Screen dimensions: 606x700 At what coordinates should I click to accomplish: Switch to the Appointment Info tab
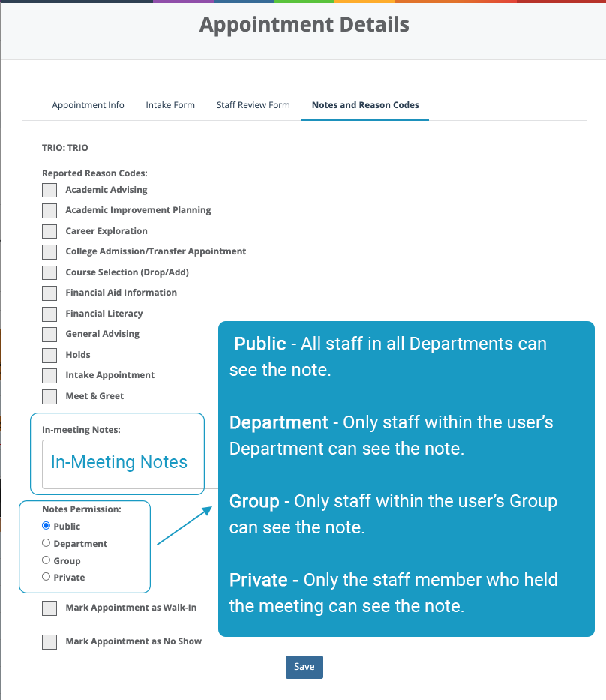(88, 105)
